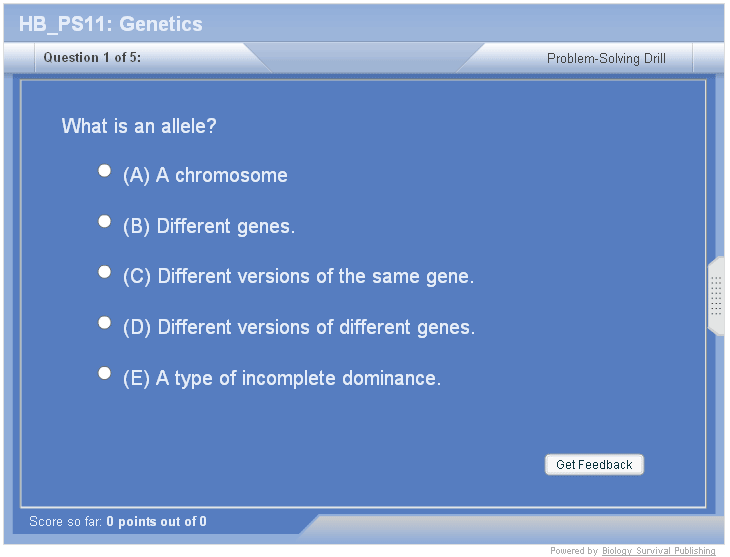Tick the radio button for option E
The image size is (730, 557).
click(x=104, y=373)
